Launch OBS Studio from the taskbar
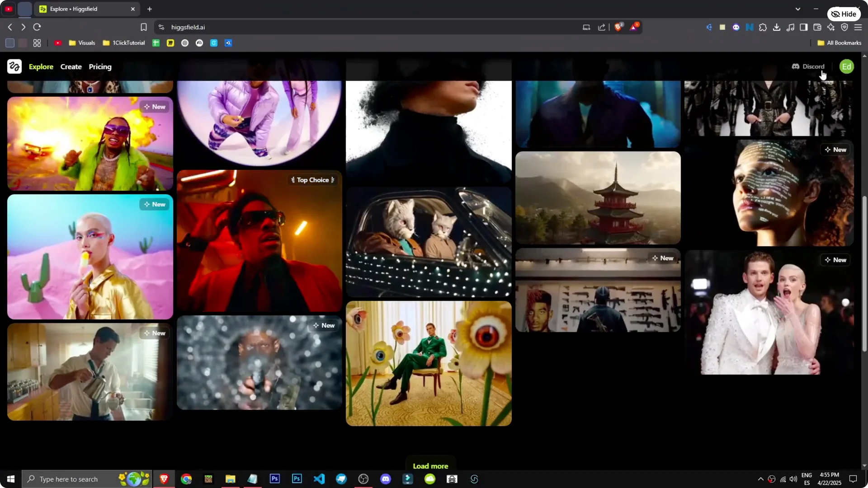 363,479
